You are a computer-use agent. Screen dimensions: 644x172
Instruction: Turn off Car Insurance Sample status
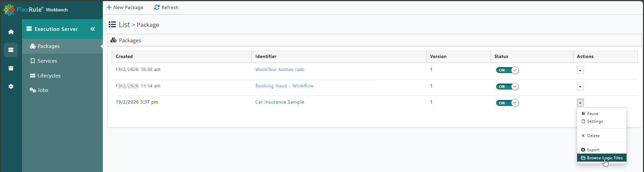coord(507,103)
